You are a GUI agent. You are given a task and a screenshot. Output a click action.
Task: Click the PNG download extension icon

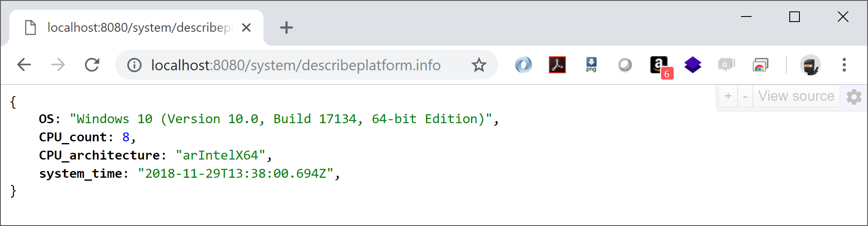point(591,65)
